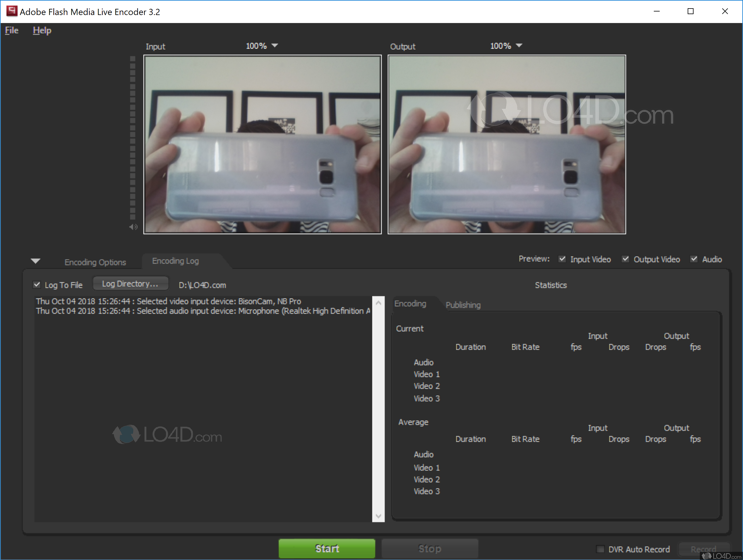Switch to the Encoding Options tab
743x560 pixels.
95,262
